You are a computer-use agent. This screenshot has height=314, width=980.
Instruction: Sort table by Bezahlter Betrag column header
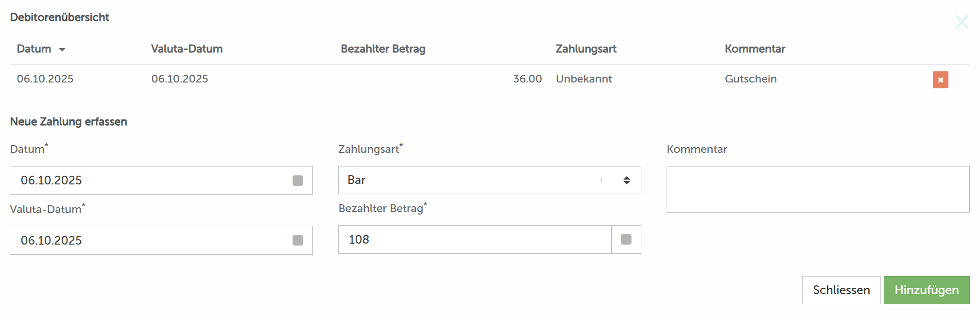click(x=383, y=49)
